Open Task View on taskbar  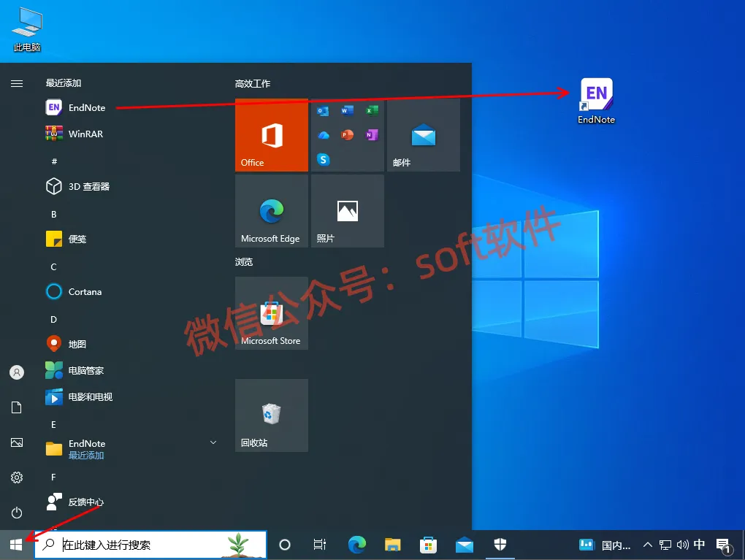pos(320,545)
